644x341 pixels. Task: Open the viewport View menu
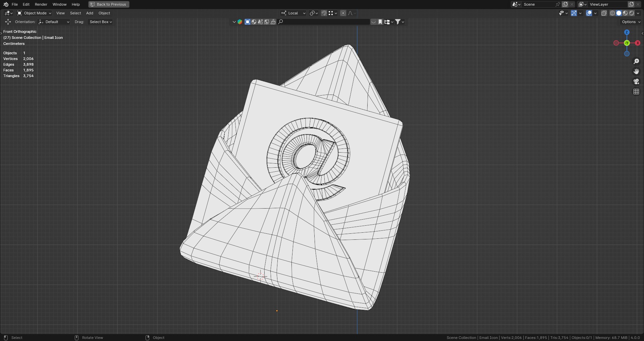click(x=60, y=13)
